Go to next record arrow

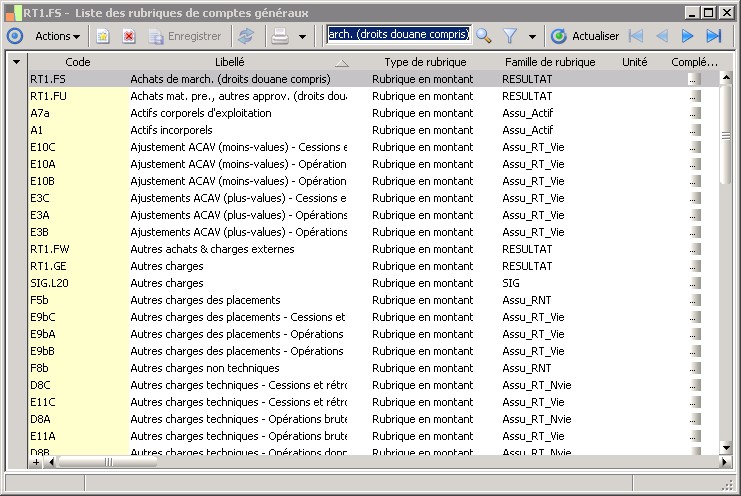click(x=688, y=36)
